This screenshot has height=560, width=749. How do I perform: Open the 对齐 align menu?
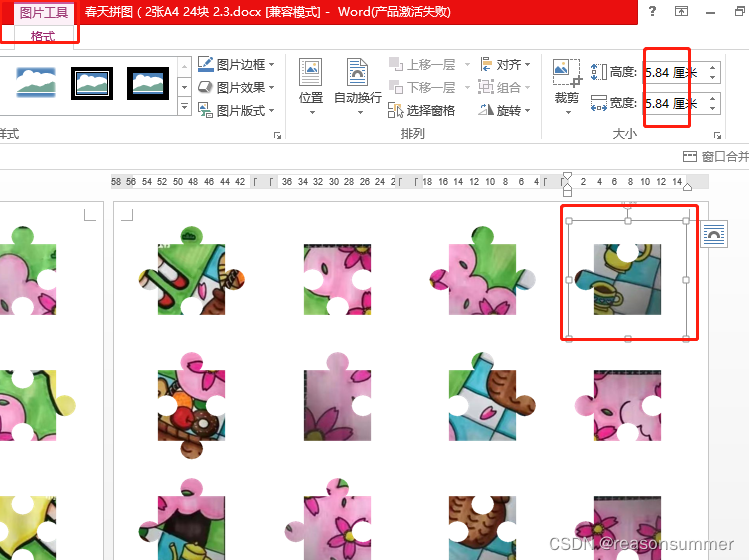505,64
